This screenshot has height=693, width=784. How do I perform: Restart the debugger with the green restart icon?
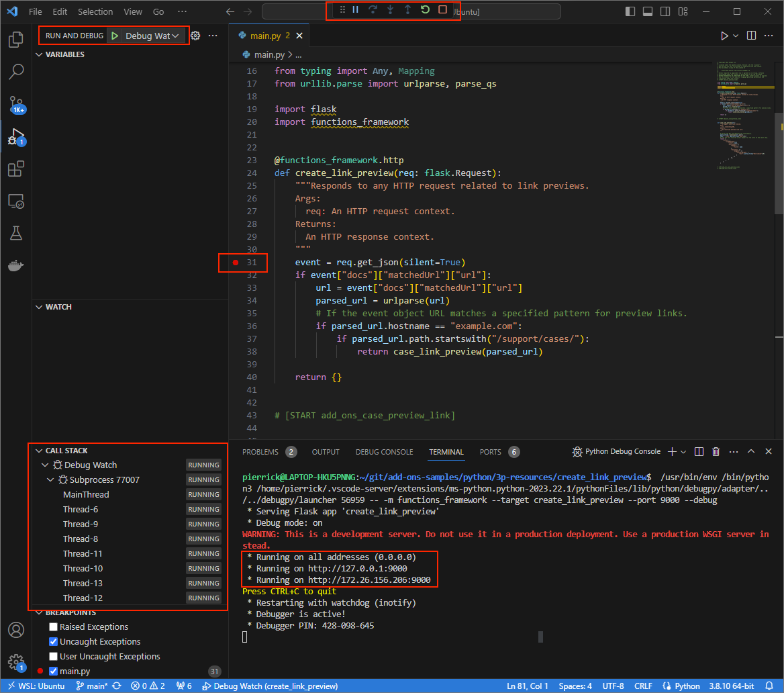point(426,10)
